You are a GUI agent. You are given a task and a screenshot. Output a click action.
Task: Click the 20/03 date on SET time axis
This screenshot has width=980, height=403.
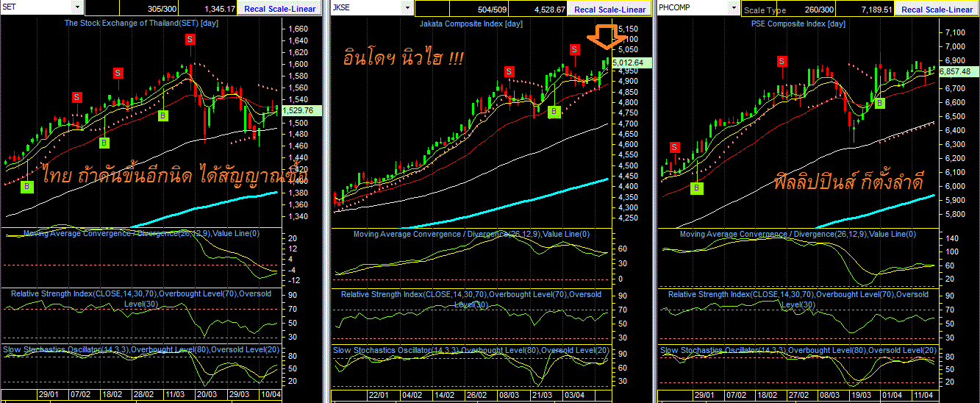coord(205,396)
